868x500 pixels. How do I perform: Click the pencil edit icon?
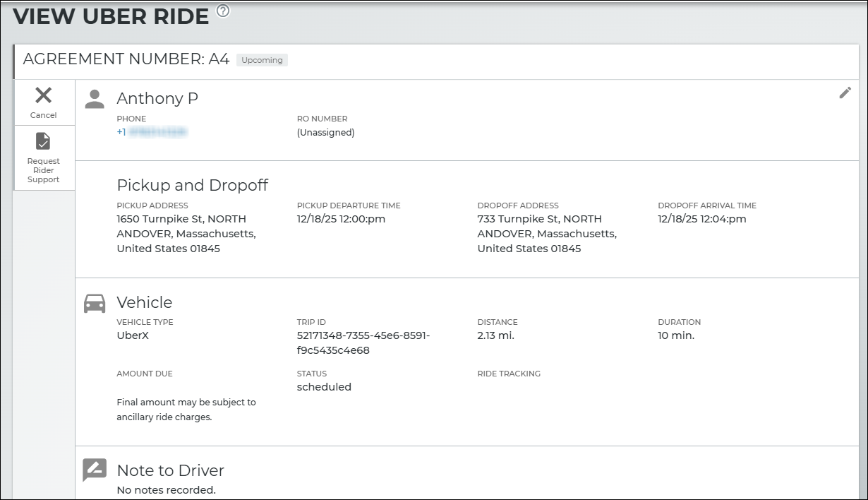(845, 93)
